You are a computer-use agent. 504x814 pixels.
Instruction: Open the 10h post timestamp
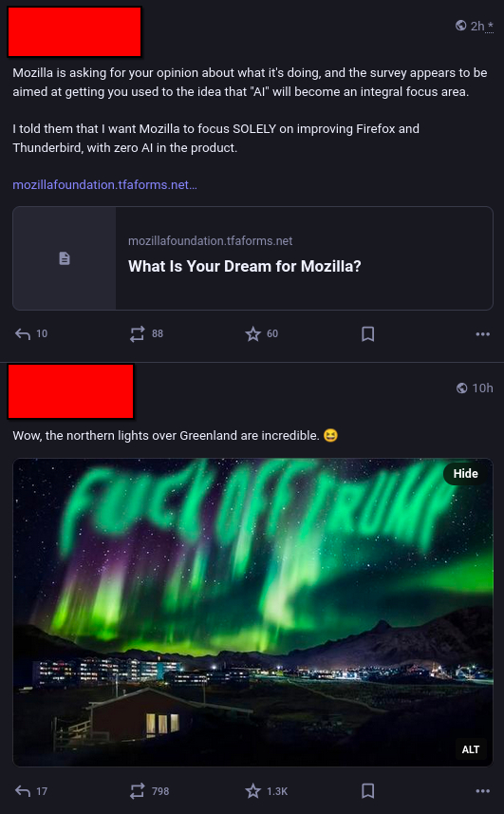click(x=482, y=388)
